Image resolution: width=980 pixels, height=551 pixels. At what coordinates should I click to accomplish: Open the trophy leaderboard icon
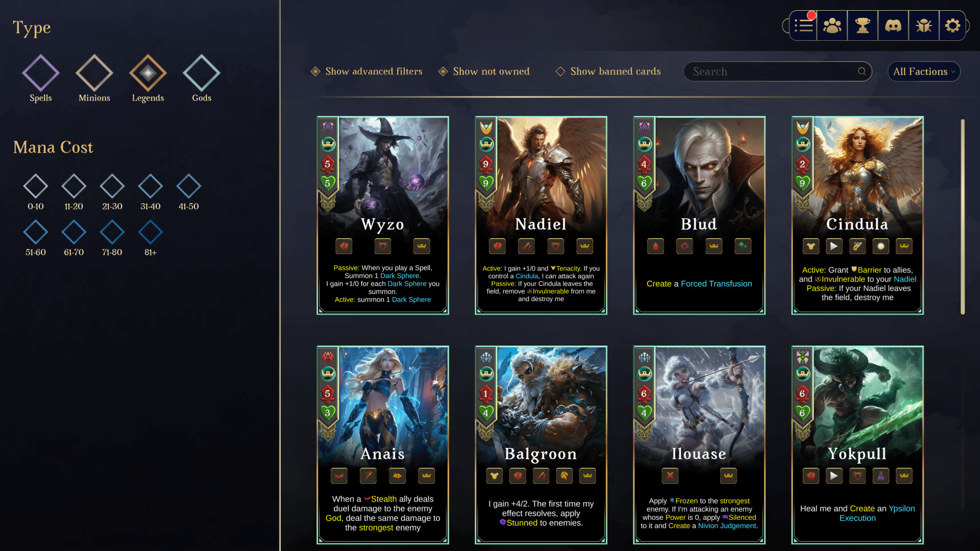click(863, 26)
